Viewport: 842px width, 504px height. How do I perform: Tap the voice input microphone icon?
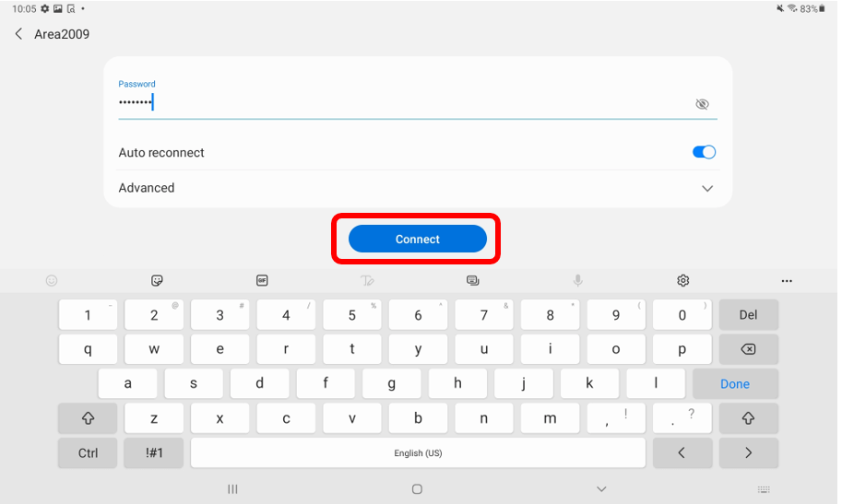(x=578, y=281)
